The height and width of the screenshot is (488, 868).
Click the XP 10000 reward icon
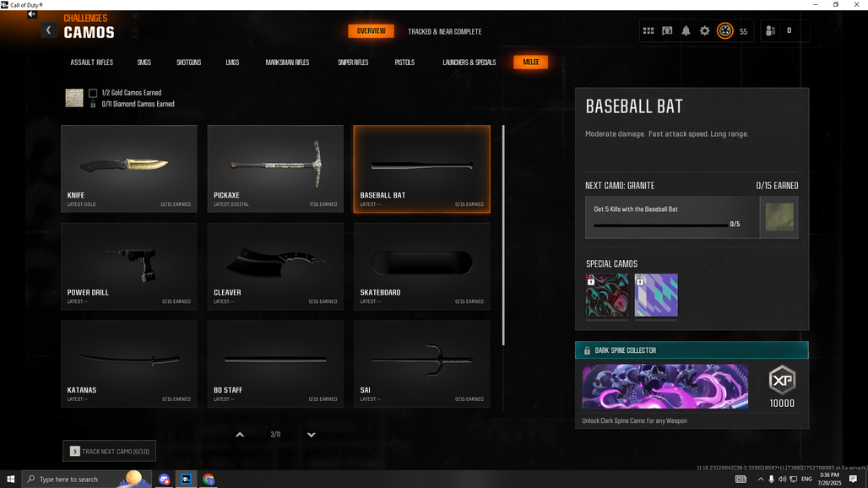[x=782, y=381]
